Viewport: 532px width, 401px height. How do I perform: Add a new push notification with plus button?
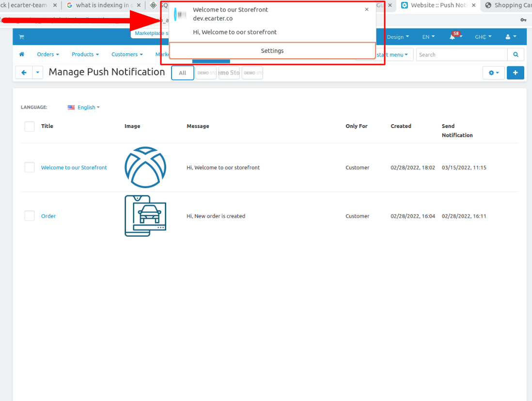[515, 73]
